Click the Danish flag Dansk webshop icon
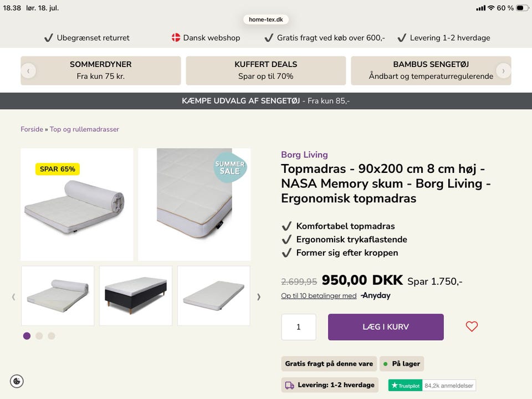 pos(176,38)
